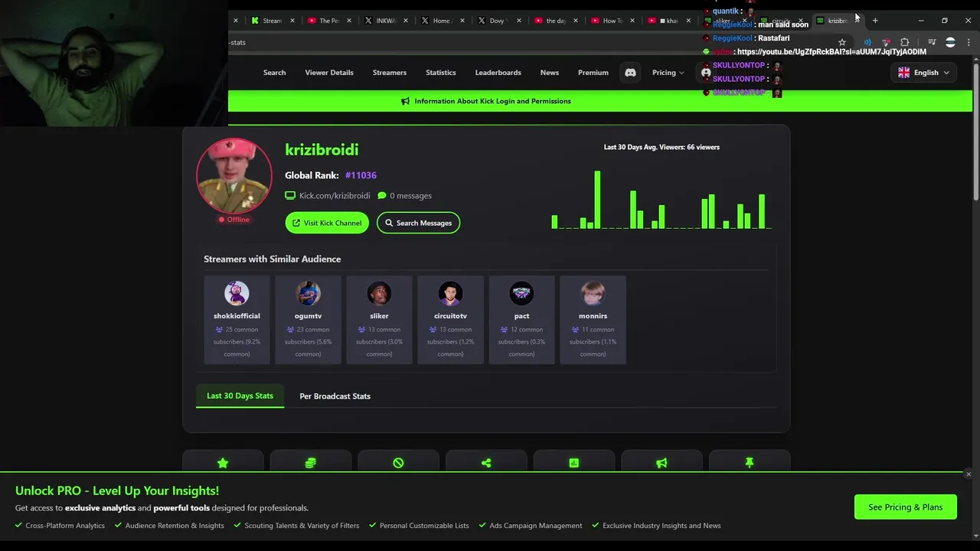The height and width of the screenshot is (551, 980).
Task: Expand the Pricing dropdown menu
Action: [668, 73]
